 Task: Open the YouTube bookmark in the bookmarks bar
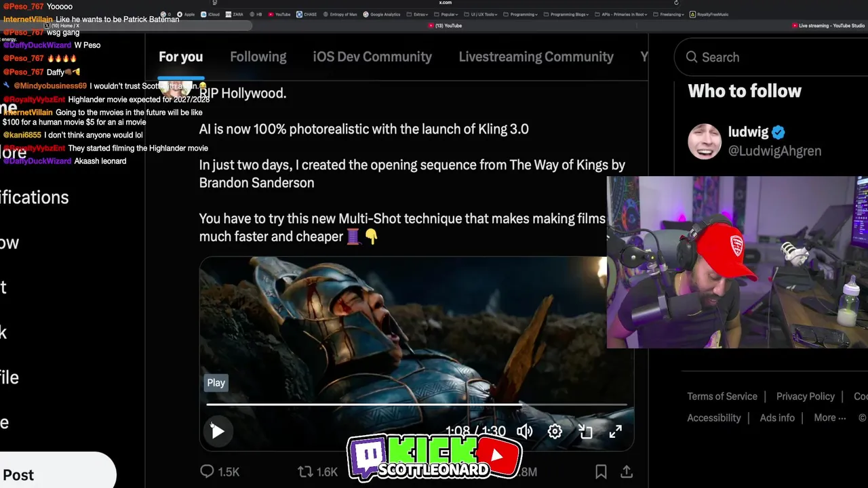[x=279, y=14]
